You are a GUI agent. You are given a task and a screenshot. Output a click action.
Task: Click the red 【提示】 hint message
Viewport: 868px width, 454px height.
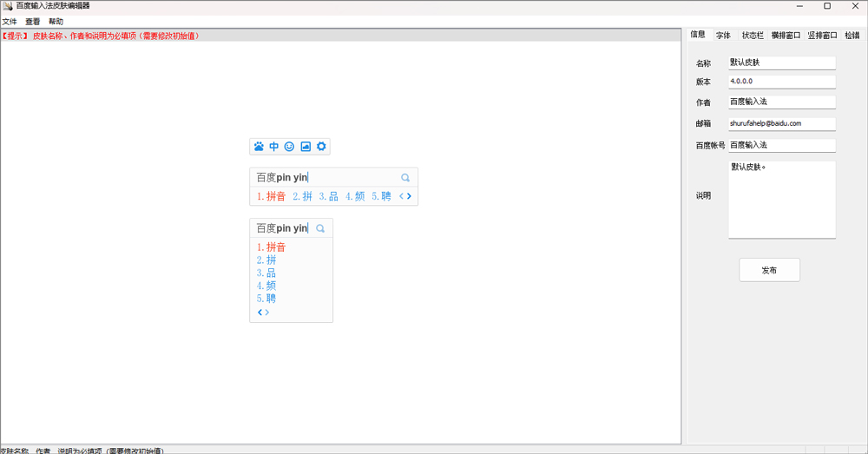tap(100, 36)
